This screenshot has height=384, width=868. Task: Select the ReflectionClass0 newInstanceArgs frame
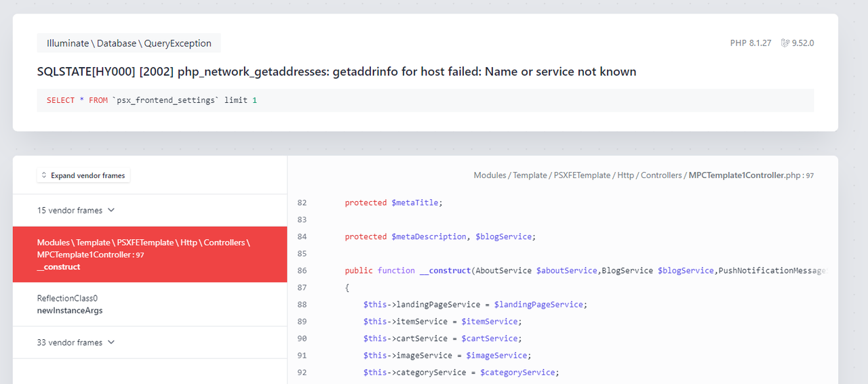coord(150,304)
